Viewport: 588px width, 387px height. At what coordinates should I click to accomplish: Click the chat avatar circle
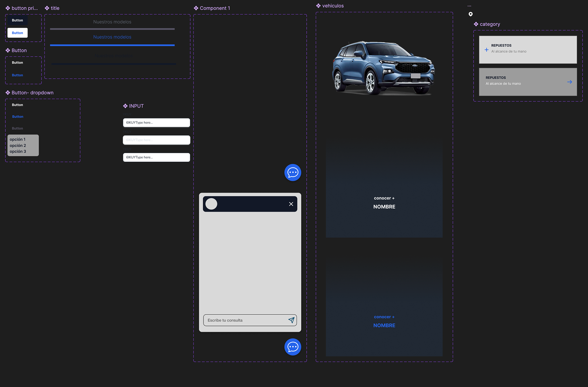click(211, 204)
